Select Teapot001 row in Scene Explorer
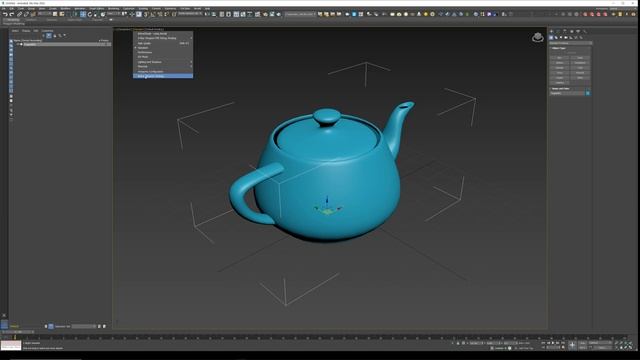640x360 pixels. tap(61, 44)
